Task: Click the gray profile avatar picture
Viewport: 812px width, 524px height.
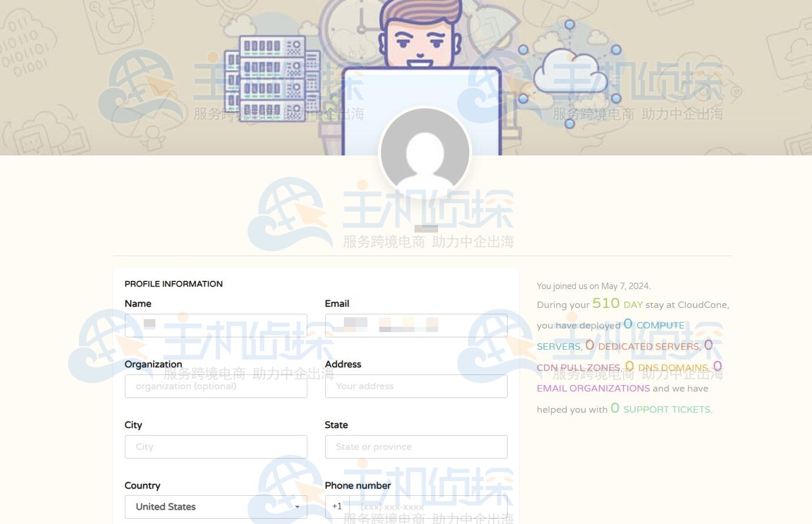Action: tap(425, 153)
